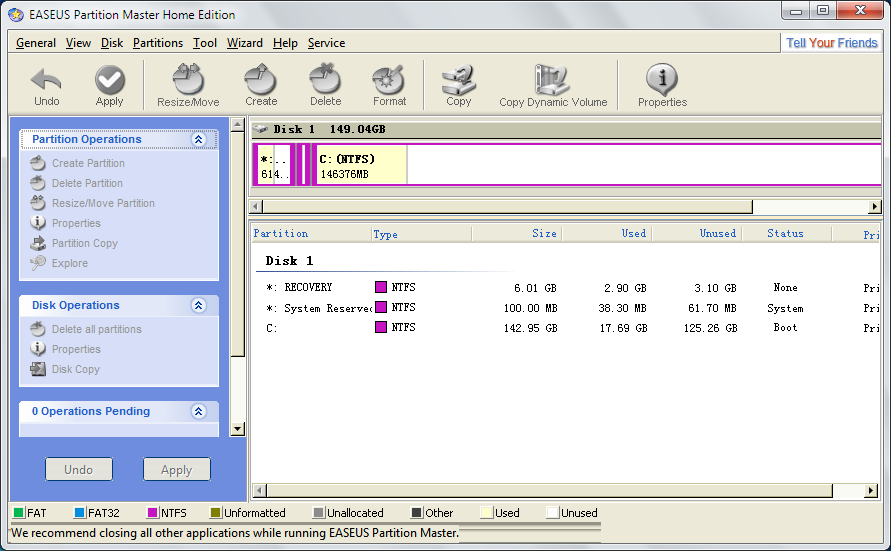
Task: Click the Disk 1 drive icon in header
Action: (260, 129)
